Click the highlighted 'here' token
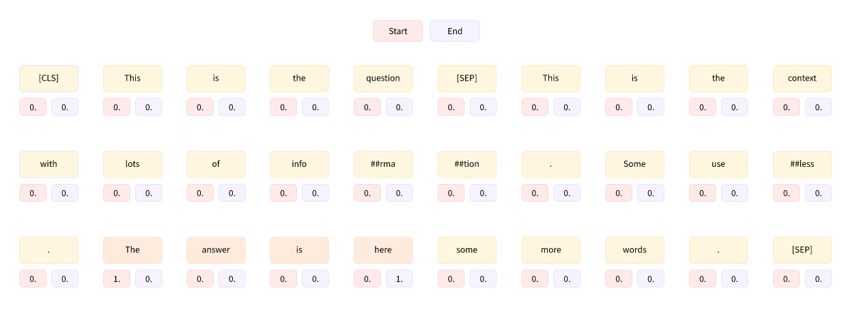 (382, 250)
